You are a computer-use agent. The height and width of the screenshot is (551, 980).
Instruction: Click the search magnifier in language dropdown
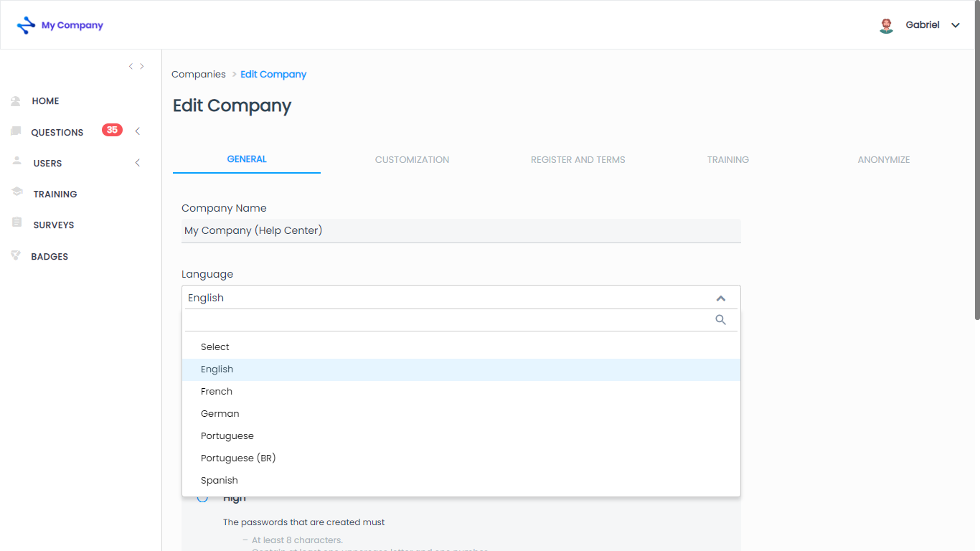tap(721, 320)
